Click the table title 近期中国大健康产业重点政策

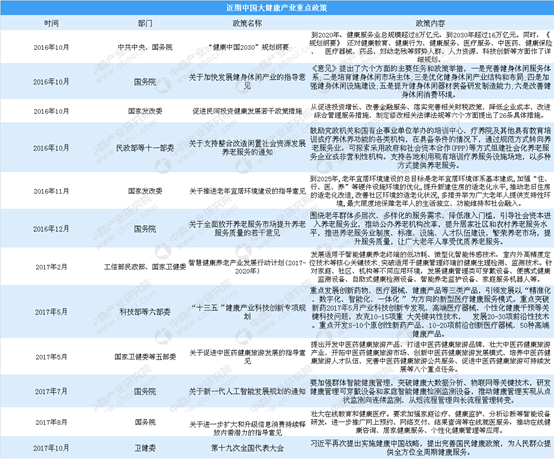tap(276, 8)
